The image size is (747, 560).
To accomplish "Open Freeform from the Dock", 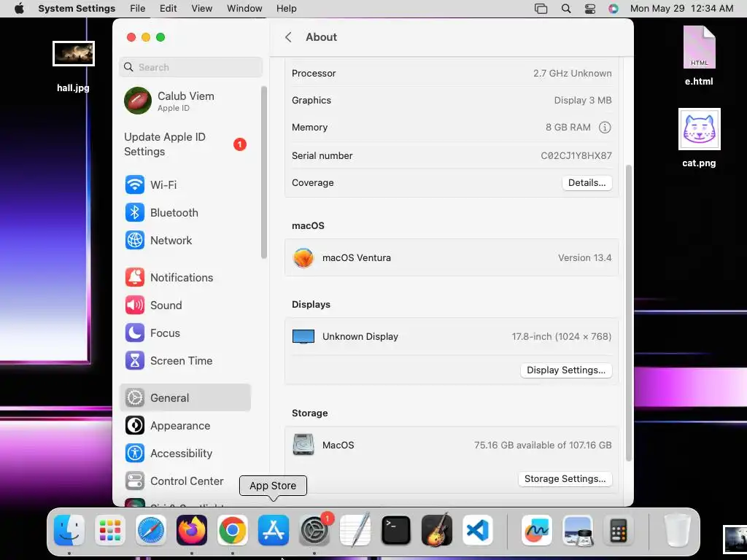I will click(x=537, y=530).
